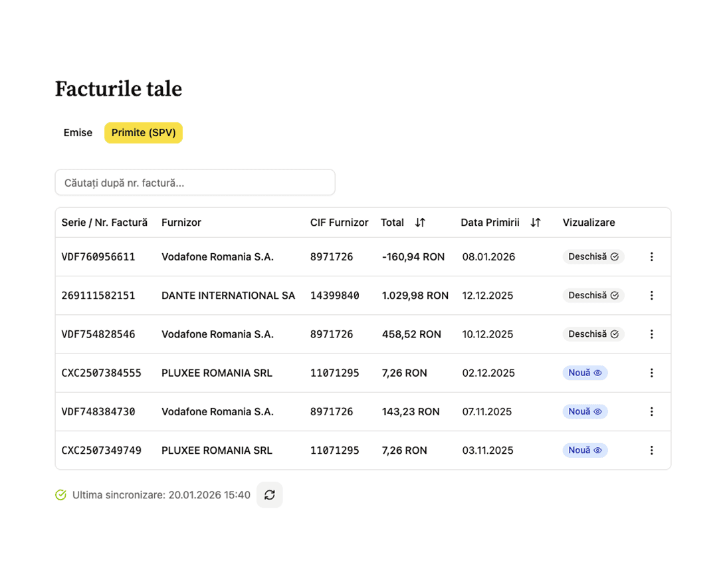Click Deschisă badge for Vodafone 08.01.2026 invoice

click(x=593, y=256)
